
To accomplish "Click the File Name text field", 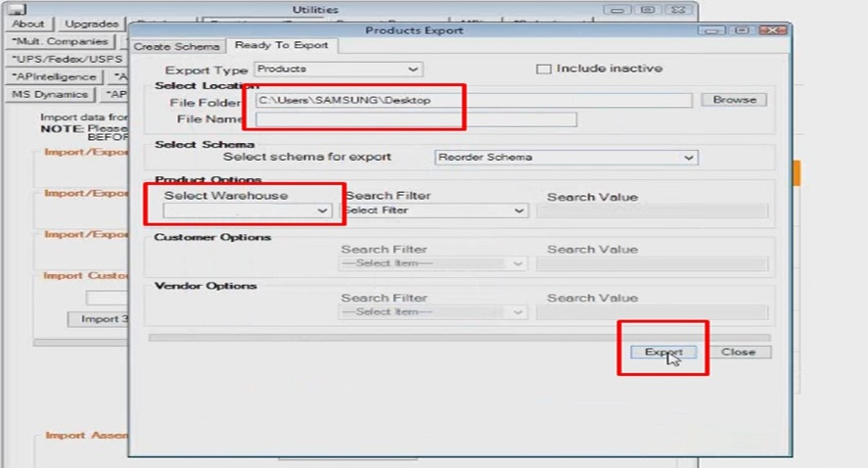I will 416,119.
